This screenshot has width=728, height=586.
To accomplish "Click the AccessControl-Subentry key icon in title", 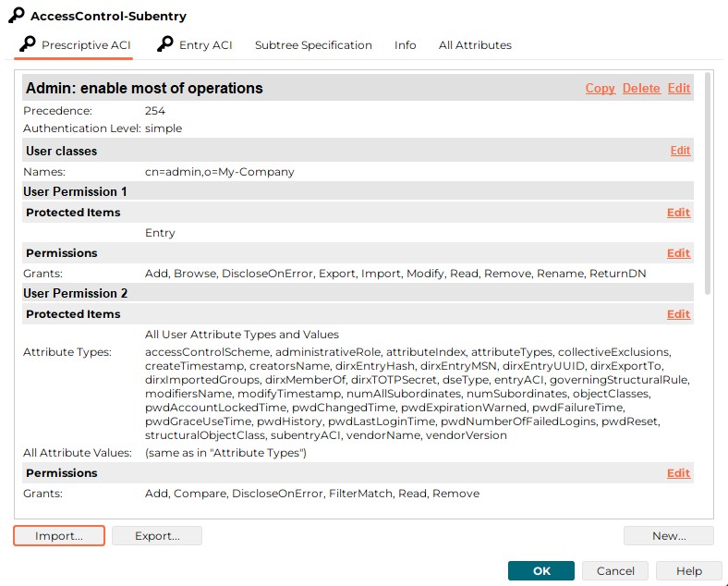I will [x=17, y=15].
